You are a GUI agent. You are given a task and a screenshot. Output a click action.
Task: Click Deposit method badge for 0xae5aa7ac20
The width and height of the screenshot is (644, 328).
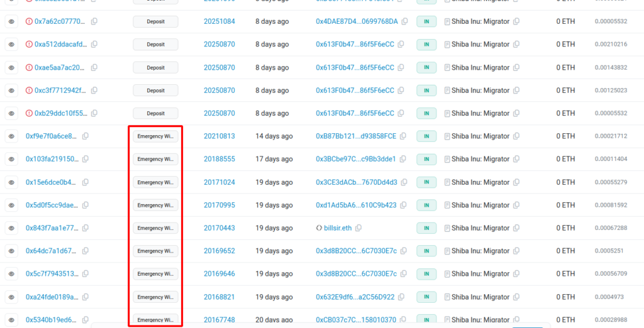coord(156,67)
